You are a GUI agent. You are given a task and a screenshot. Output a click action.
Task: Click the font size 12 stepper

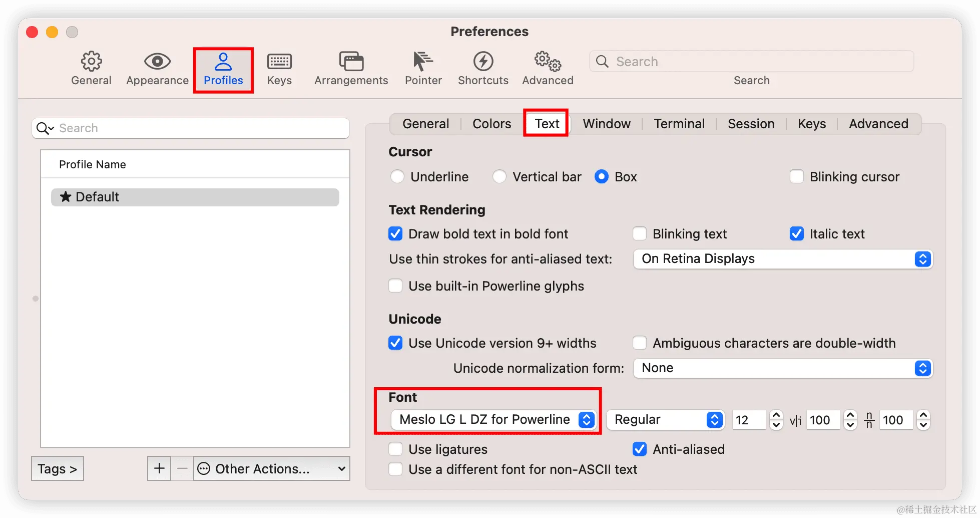pyautogui.click(x=776, y=420)
